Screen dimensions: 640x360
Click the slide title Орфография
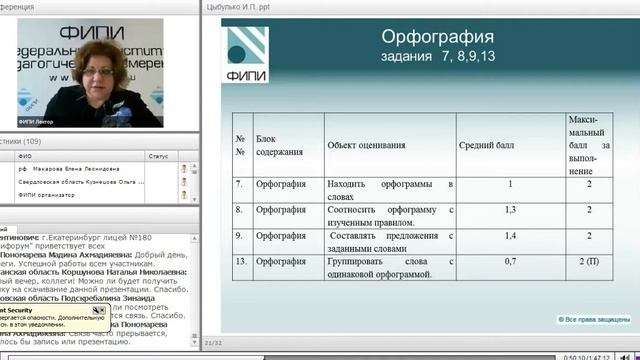click(x=438, y=37)
